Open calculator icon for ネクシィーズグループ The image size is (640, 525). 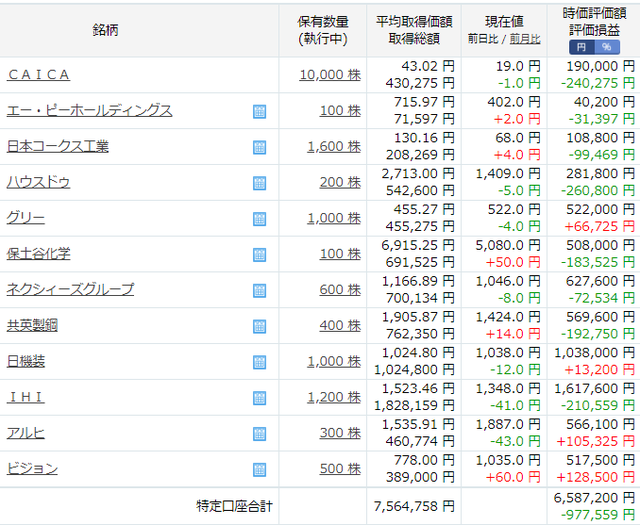click(260, 291)
